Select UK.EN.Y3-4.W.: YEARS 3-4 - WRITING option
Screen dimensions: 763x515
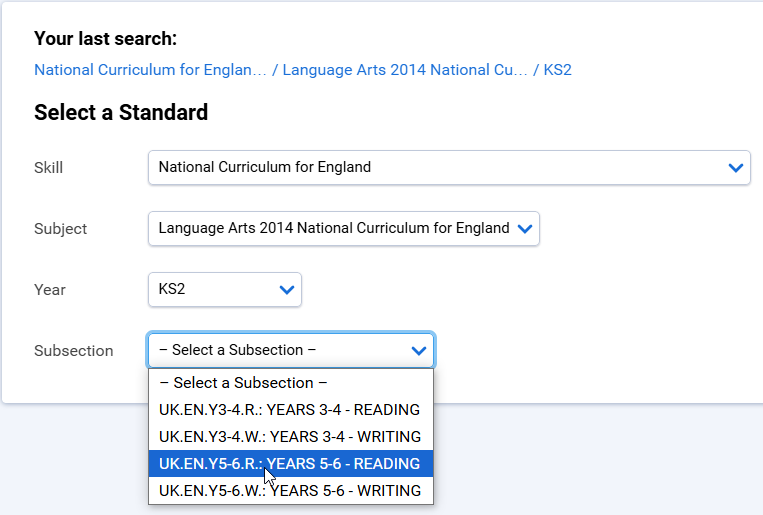[291, 437]
